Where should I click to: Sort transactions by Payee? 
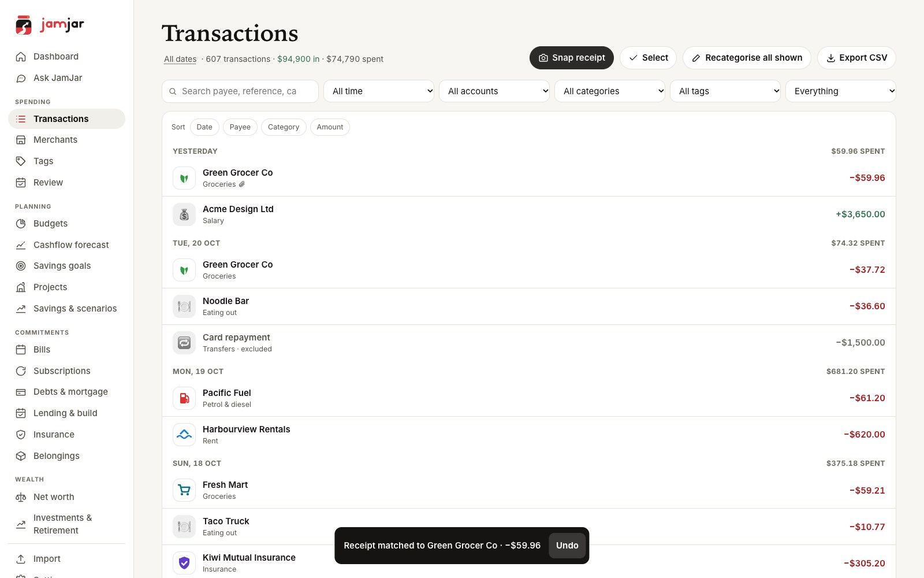[x=240, y=127]
